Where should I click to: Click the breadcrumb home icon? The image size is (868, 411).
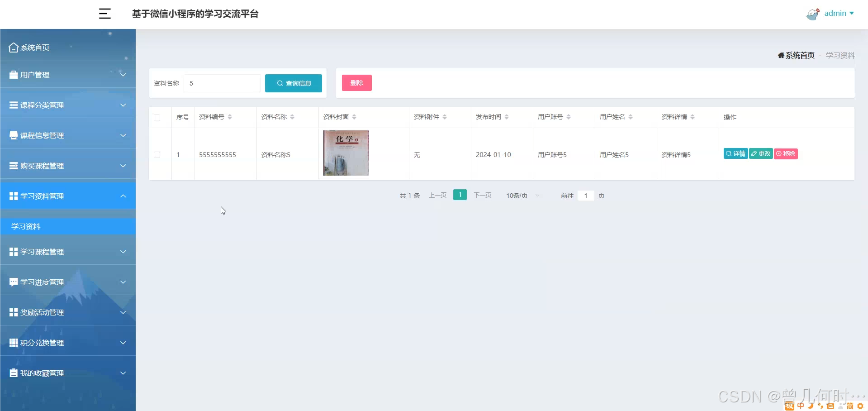click(781, 55)
